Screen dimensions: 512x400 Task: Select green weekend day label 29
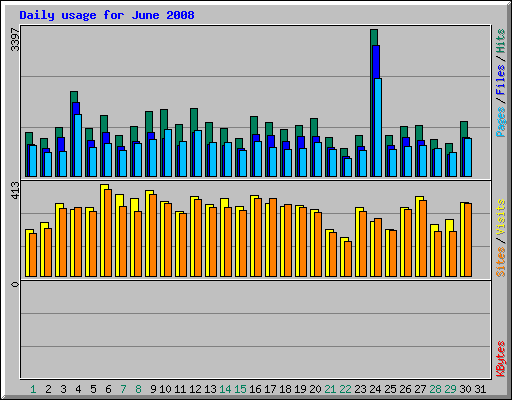(x=450, y=389)
